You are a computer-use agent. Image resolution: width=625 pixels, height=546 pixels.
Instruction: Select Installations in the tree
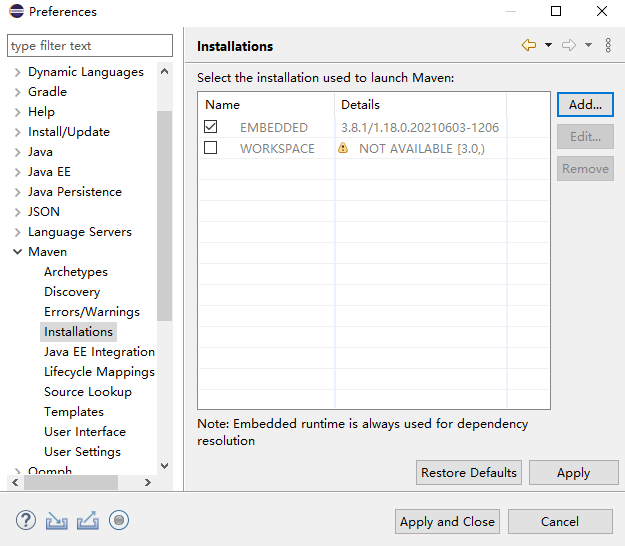click(x=78, y=332)
